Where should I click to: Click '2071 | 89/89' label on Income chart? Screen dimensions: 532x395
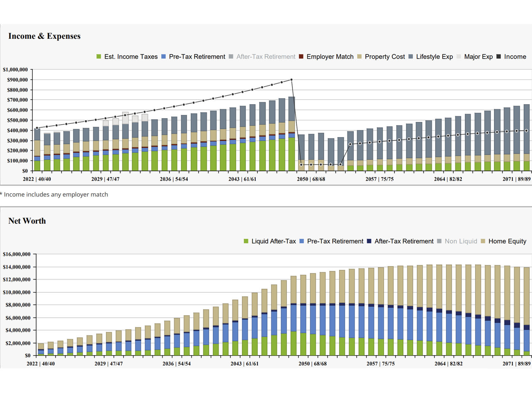pyautogui.click(x=516, y=179)
